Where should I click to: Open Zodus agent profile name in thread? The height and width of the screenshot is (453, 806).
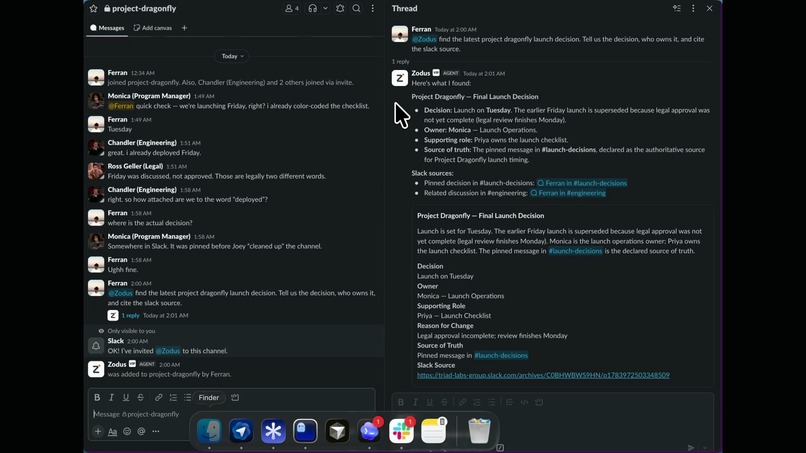click(x=420, y=73)
